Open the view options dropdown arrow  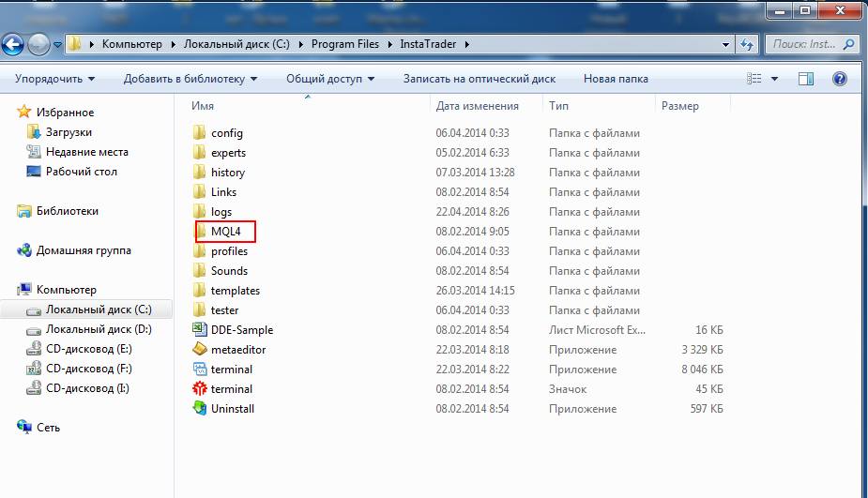[774, 79]
